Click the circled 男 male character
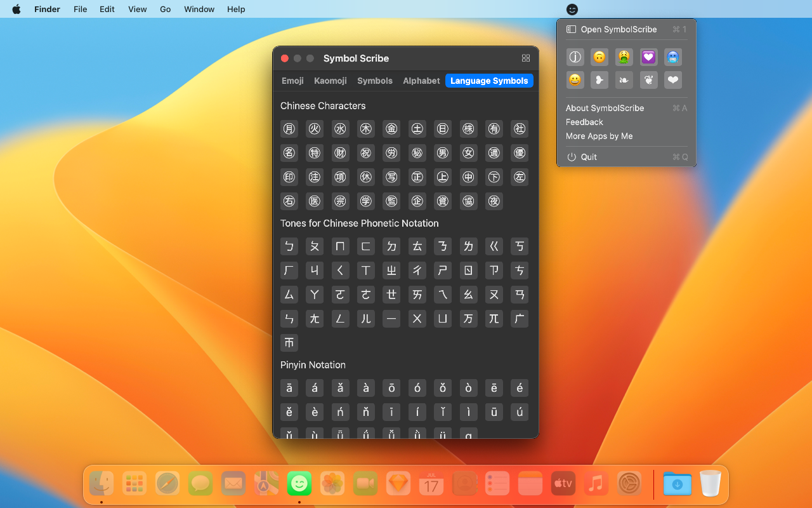 443,153
